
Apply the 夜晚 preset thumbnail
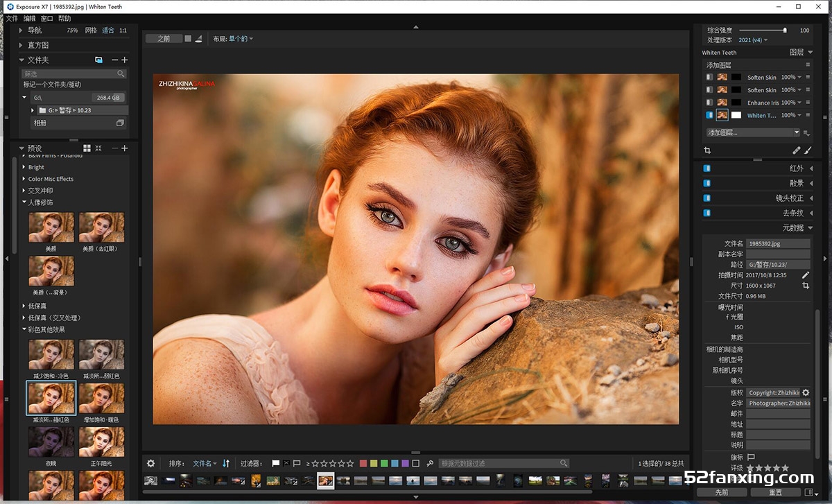[x=51, y=441]
